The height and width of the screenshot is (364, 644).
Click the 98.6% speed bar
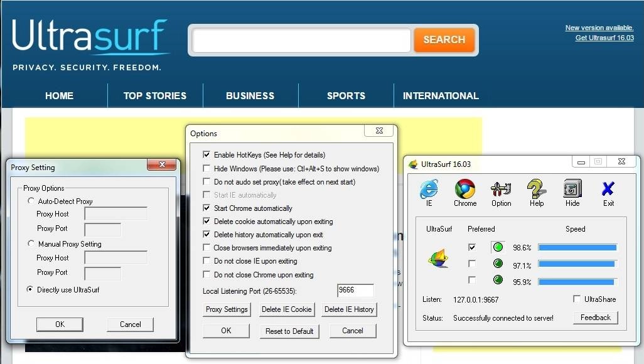point(577,247)
